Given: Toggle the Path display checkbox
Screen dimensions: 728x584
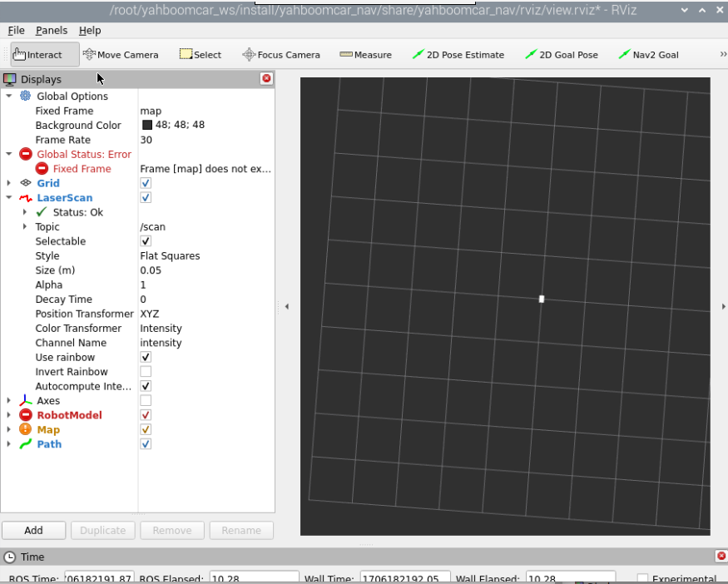Looking at the screenshot, I should coord(146,443).
